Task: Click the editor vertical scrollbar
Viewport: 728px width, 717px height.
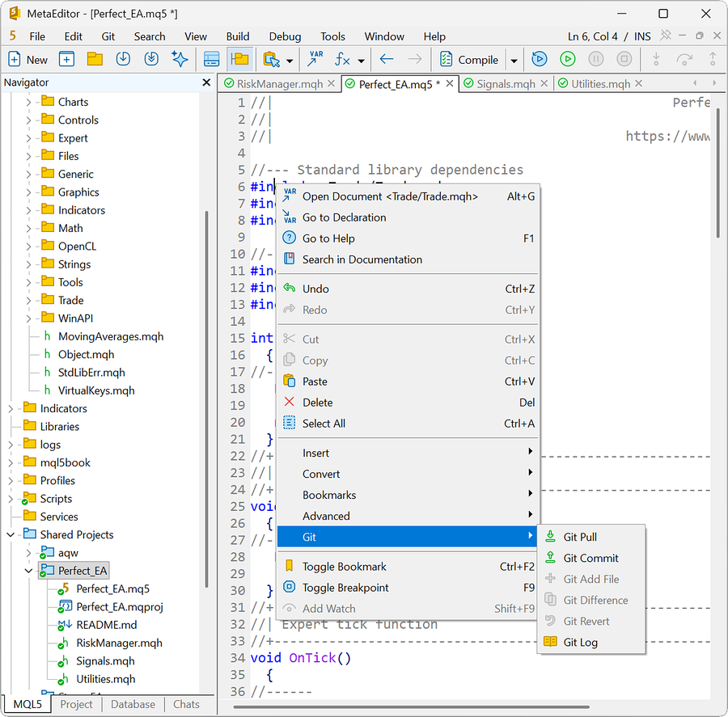Action: 717,172
